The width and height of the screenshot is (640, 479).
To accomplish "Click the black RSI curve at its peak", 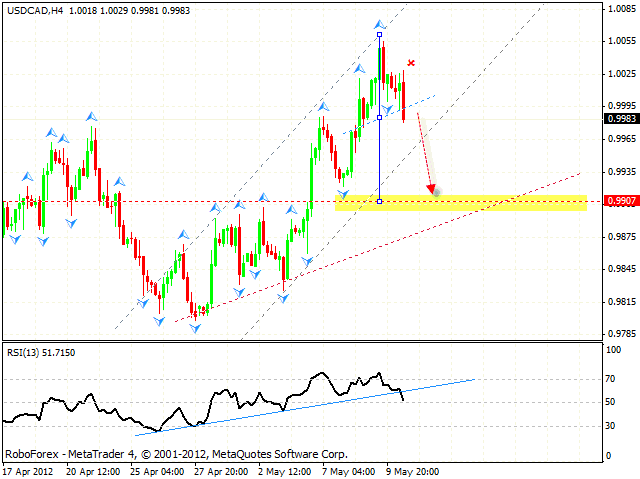I will pos(320,375).
